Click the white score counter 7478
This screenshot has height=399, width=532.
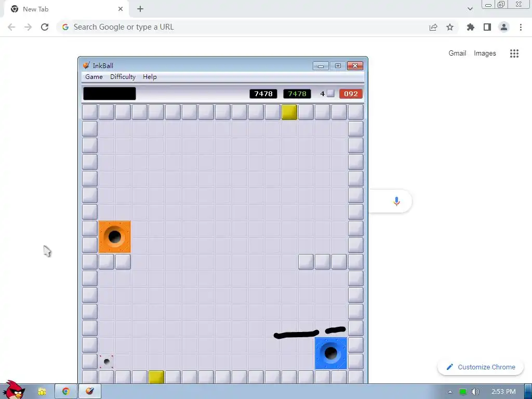263,94
